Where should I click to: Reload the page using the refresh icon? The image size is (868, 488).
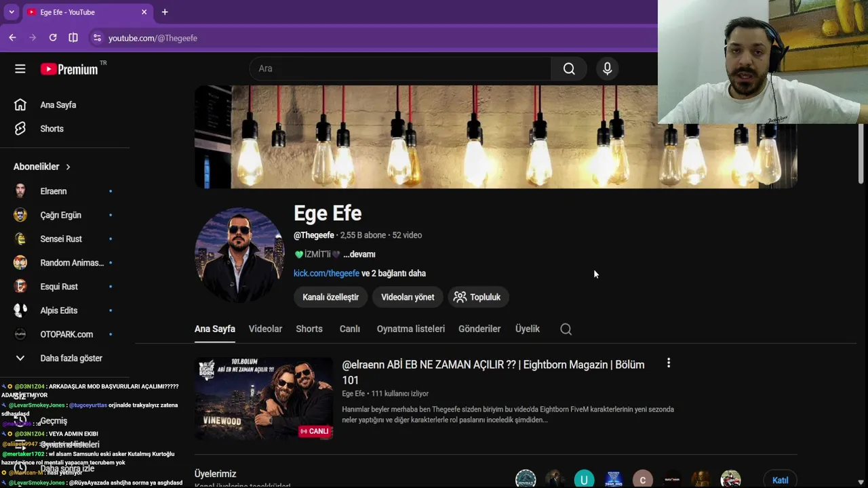tap(53, 38)
